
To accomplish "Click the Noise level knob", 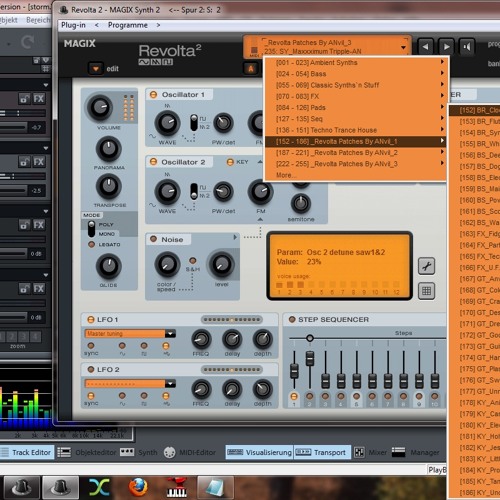I will (221, 265).
